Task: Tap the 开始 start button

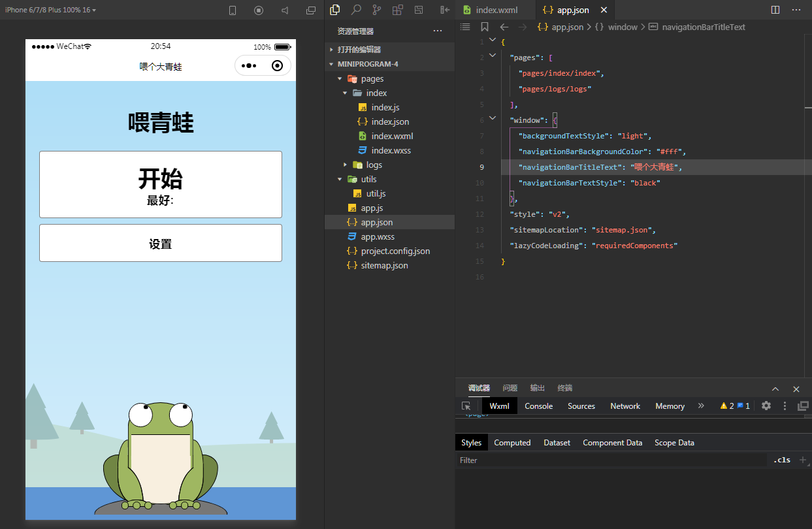Action: (161, 184)
